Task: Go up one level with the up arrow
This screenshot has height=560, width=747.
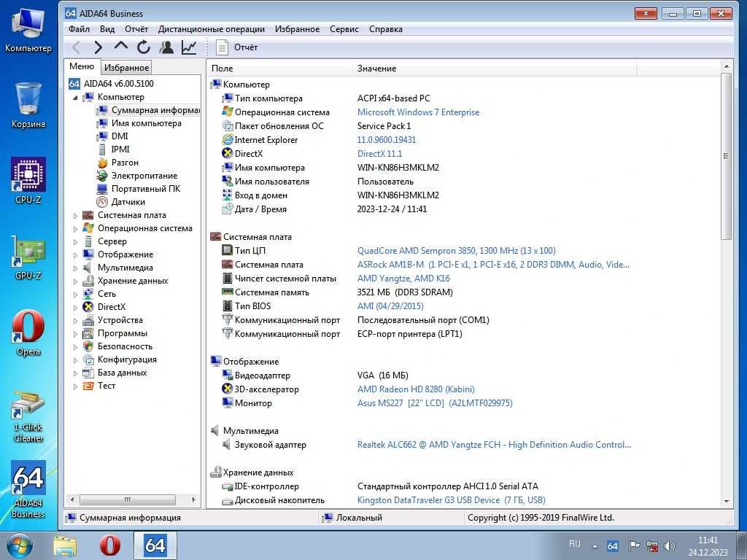Action: (121, 46)
